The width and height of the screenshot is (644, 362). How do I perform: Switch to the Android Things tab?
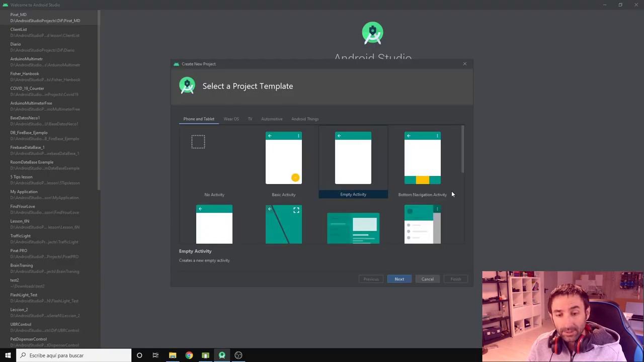point(305,119)
